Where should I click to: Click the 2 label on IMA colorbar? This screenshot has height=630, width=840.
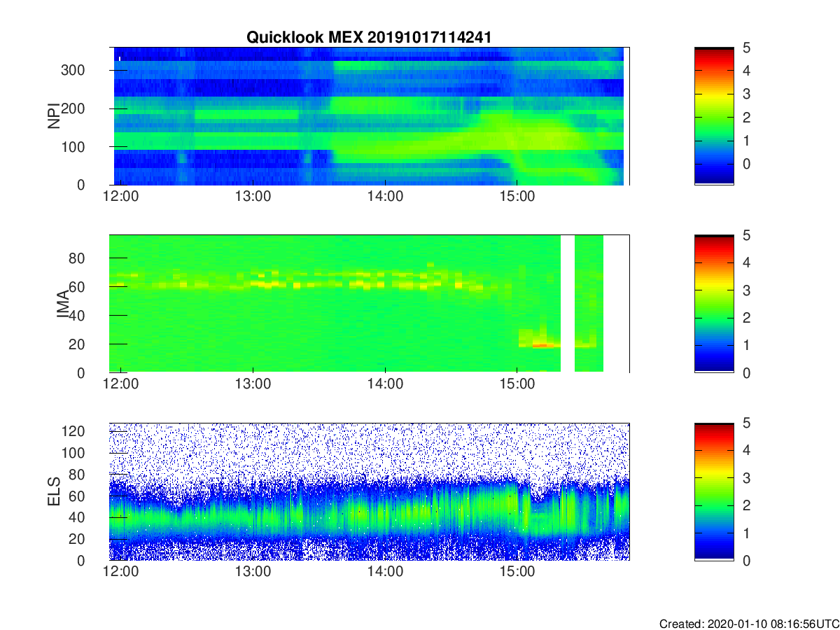coord(745,318)
